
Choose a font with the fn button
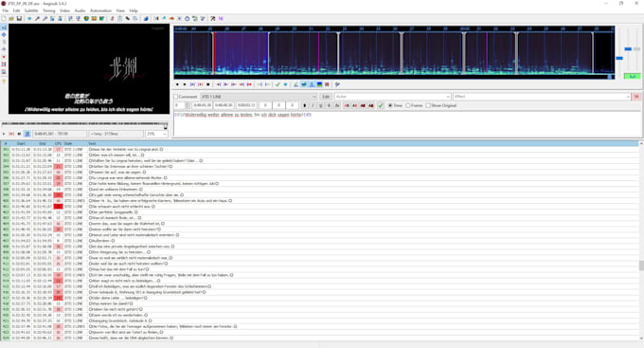[337, 105]
